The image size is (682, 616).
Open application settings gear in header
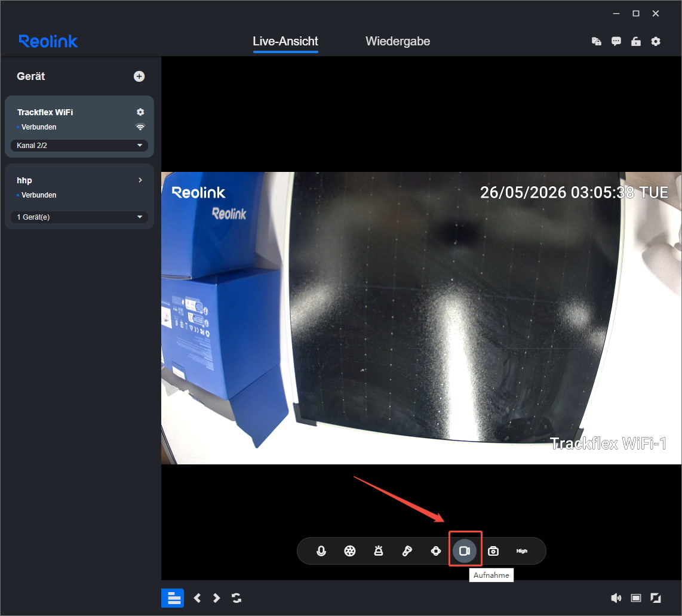point(656,41)
